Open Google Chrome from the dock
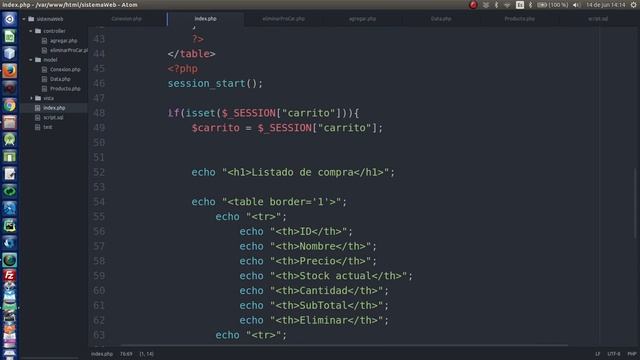This screenshot has width=640, height=360. (9, 105)
